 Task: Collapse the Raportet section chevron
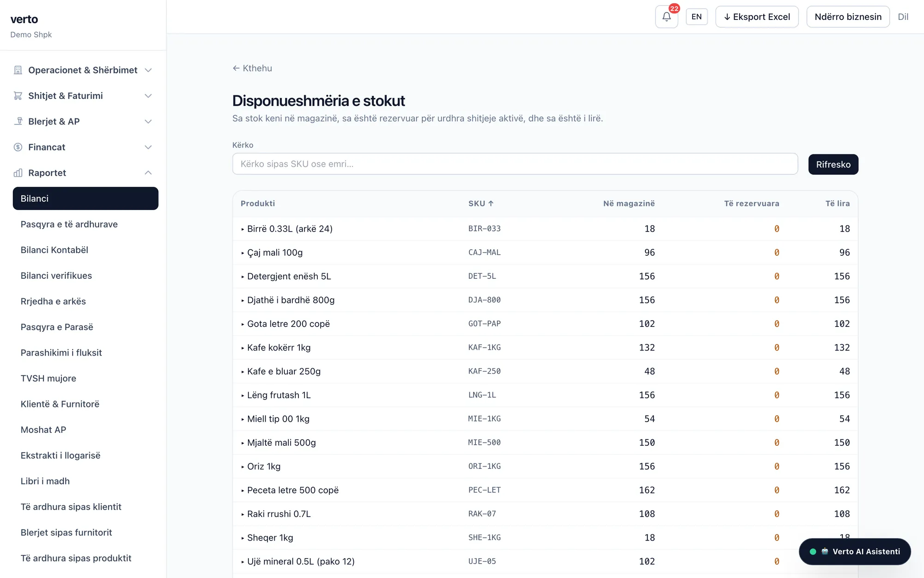[148, 173]
